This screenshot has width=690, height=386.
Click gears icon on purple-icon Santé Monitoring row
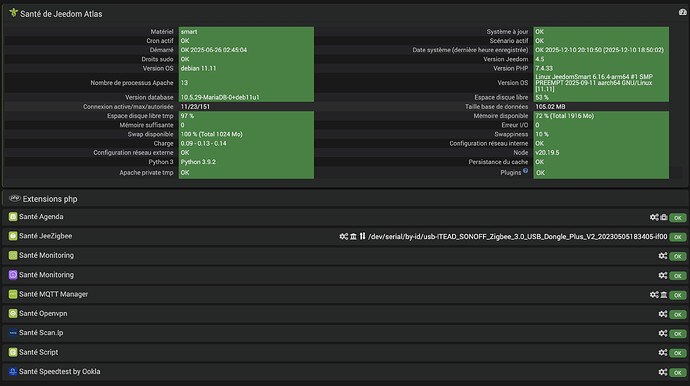663,275
